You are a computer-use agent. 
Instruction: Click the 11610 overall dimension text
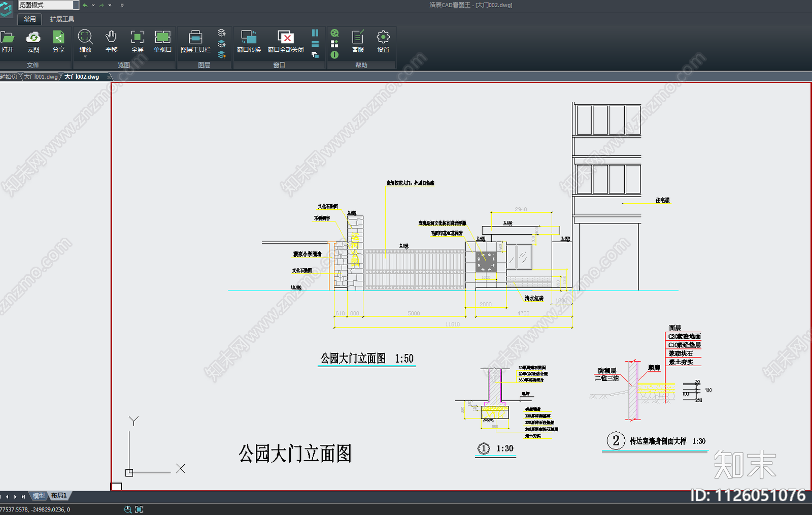[453, 324]
